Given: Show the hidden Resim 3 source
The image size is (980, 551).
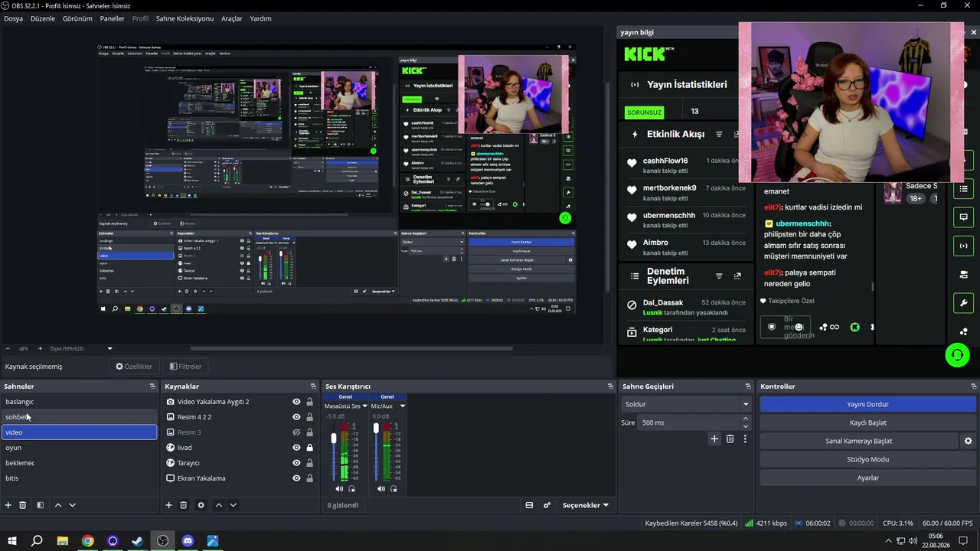Looking at the screenshot, I should pyautogui.click(x=296, y=432).
